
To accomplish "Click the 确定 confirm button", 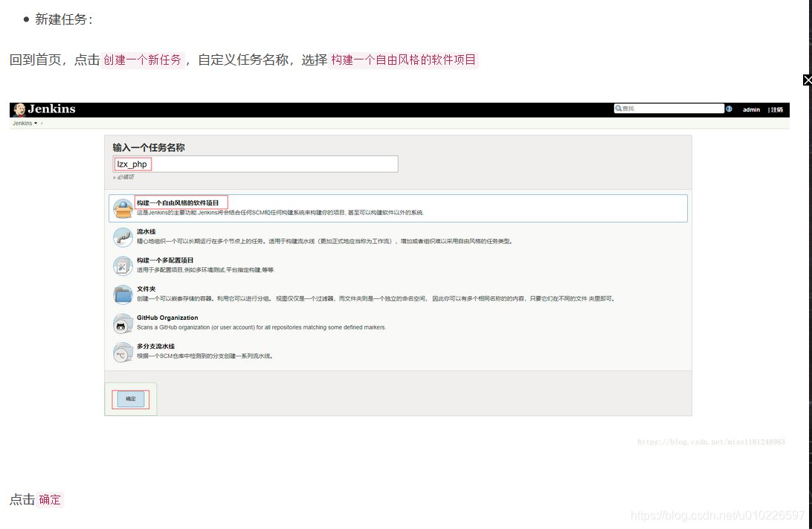I will pos(131,399).
